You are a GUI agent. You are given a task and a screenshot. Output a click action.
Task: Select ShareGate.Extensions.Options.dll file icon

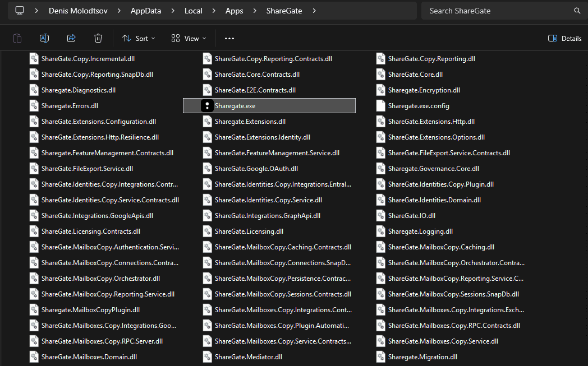click(x=380, y=137)
